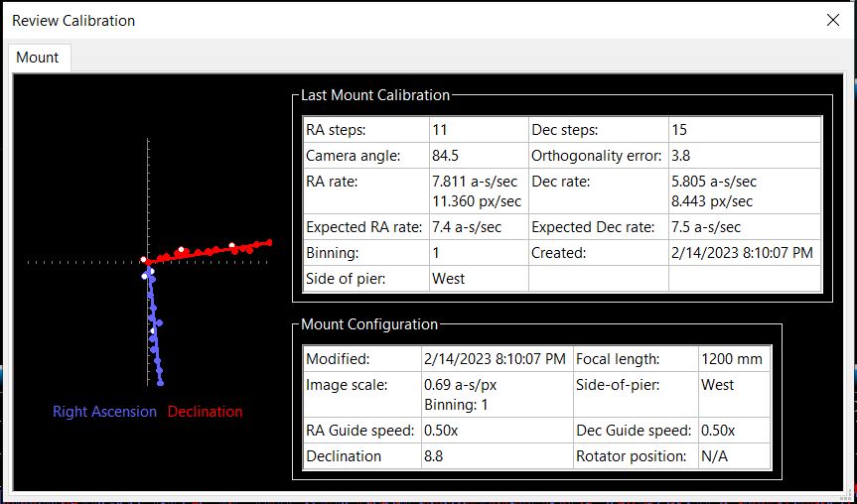Close the Review Calibration dialog
The width and height of the screenshot is (857, 504).
(833, 20)
